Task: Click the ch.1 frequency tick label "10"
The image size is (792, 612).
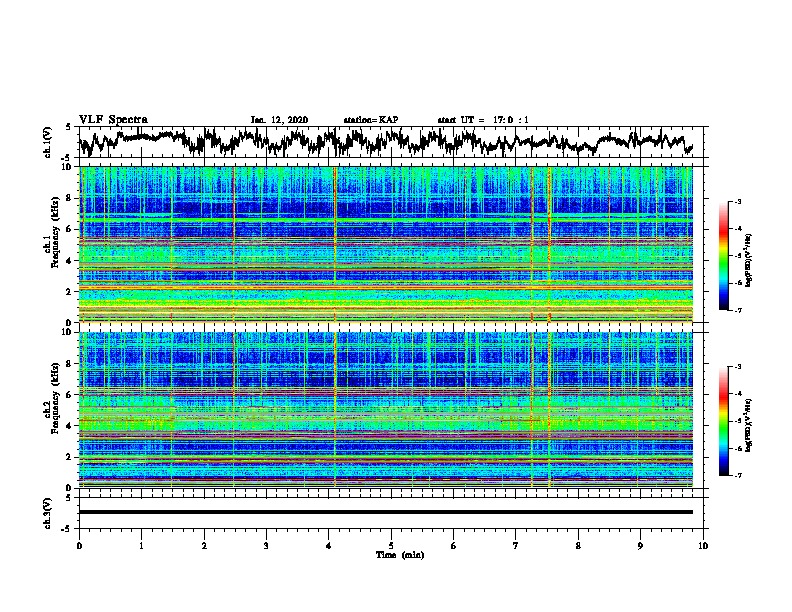Action: [67, 167]
